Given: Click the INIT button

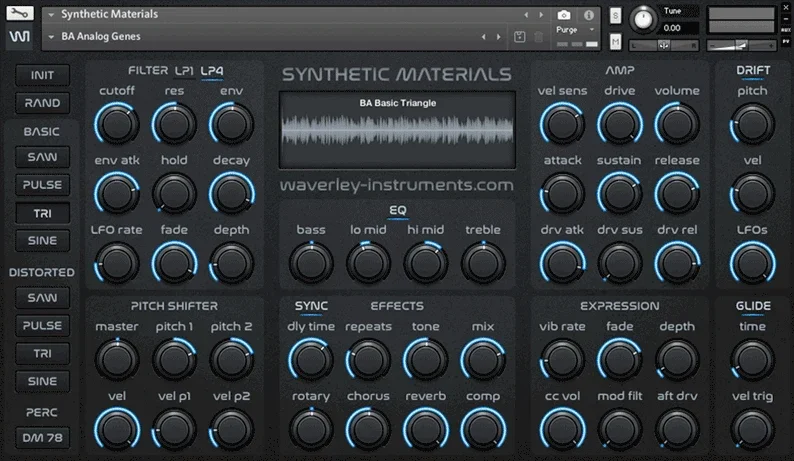Looking at the screenshot, I should click(42, 75).
